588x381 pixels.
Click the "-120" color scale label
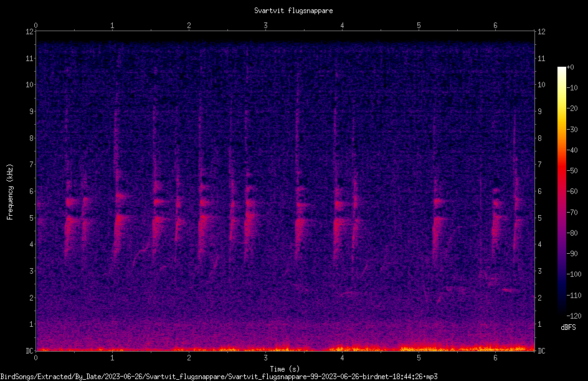click(x=574, y=316)
